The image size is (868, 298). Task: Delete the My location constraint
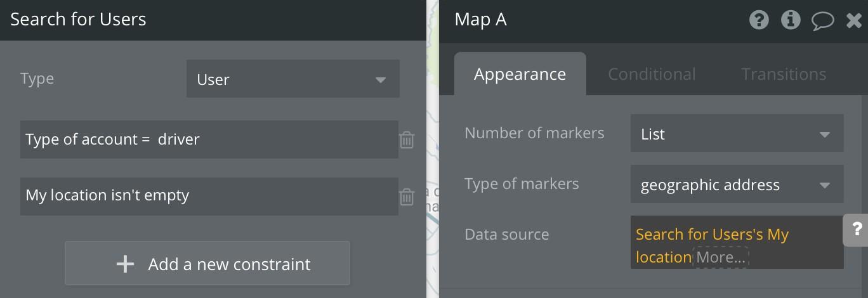coord(407,197)
